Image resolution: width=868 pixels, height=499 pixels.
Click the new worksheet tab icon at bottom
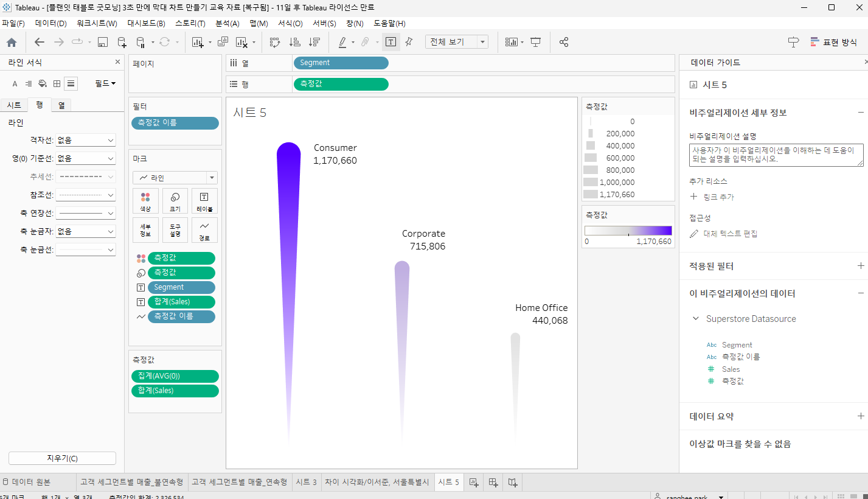[x=473, y=482]
